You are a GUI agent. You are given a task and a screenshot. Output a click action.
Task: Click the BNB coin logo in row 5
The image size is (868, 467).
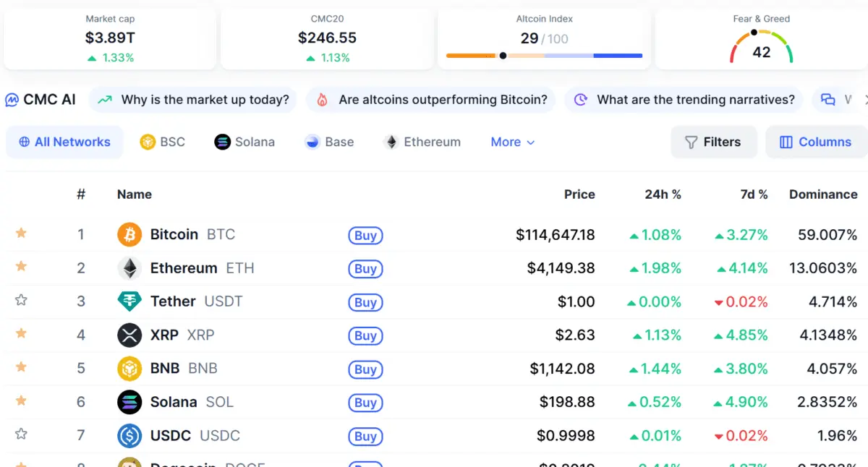[x=129, y=369]
